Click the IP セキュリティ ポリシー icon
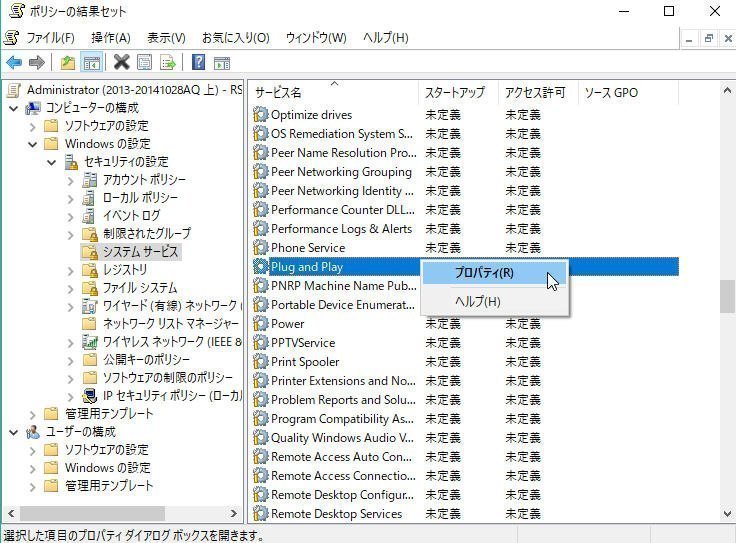 click(x=90, y=396)
